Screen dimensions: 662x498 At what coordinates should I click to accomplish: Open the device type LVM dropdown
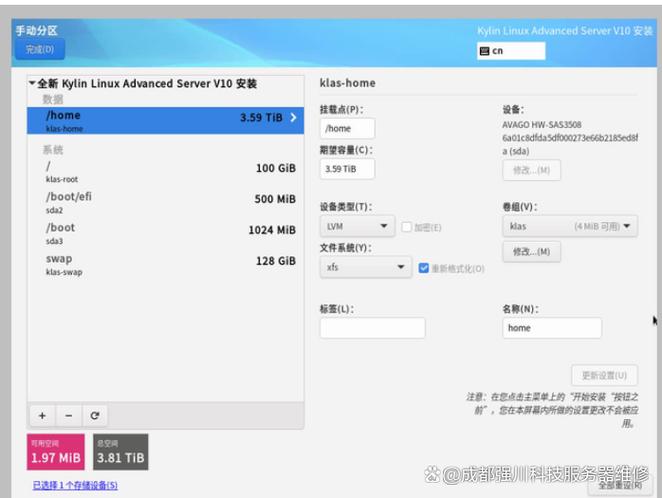[357, 226]
